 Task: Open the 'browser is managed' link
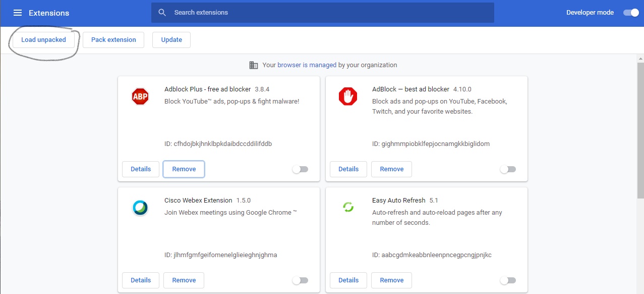tap(307, 65)
